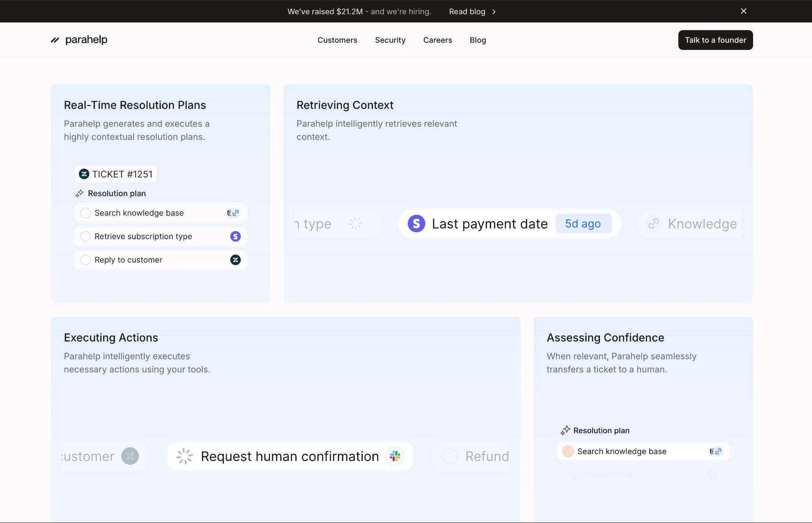Check the Retrieve subscription type circle
The image size is (812, 523).
[x=85, y=236]
